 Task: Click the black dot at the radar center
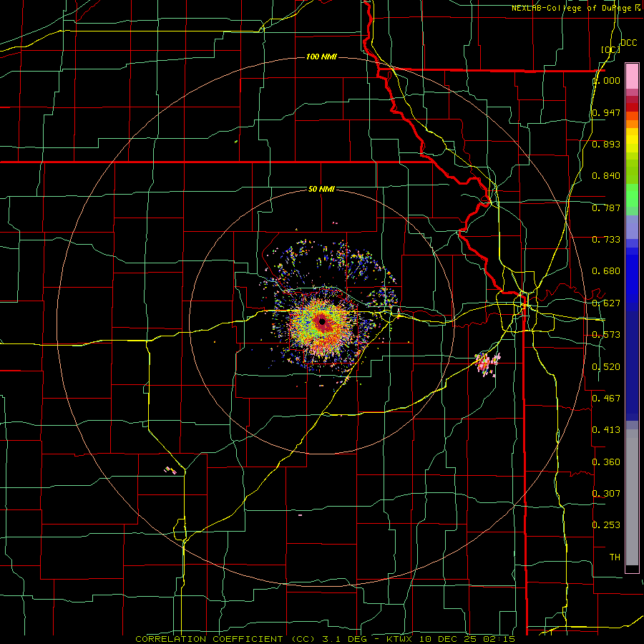pos(323,321)
